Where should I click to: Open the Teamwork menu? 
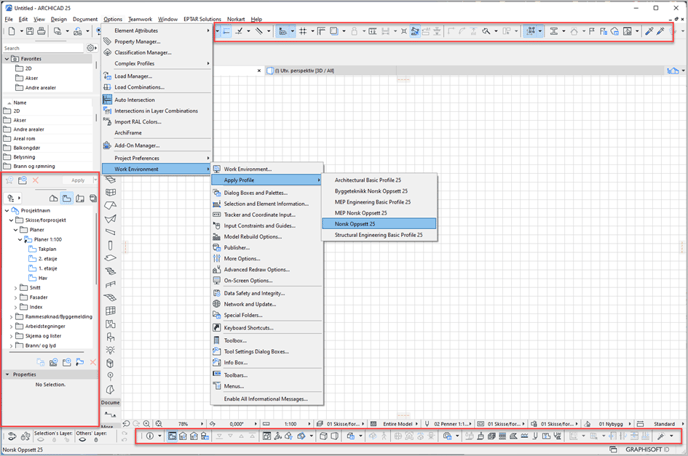point(140,19)
